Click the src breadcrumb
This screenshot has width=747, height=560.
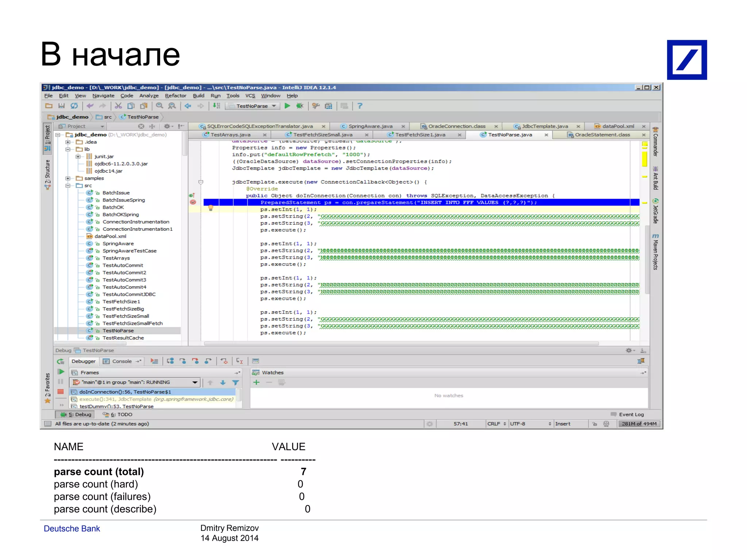(104, 117)
